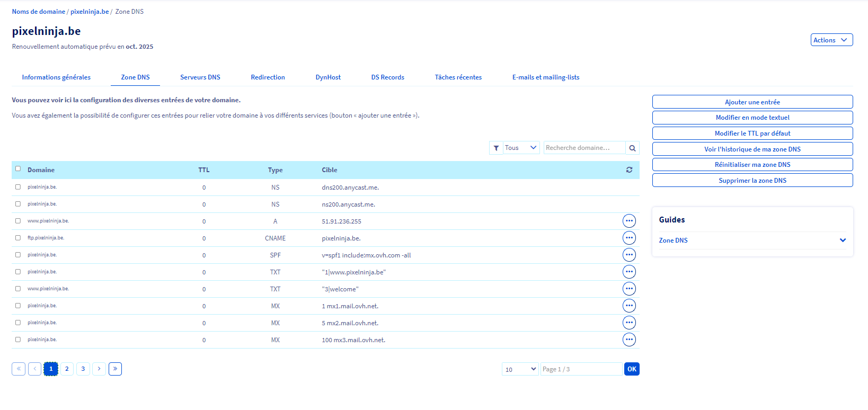Open options for 51.91.236.255 A record

pos(629,221)
